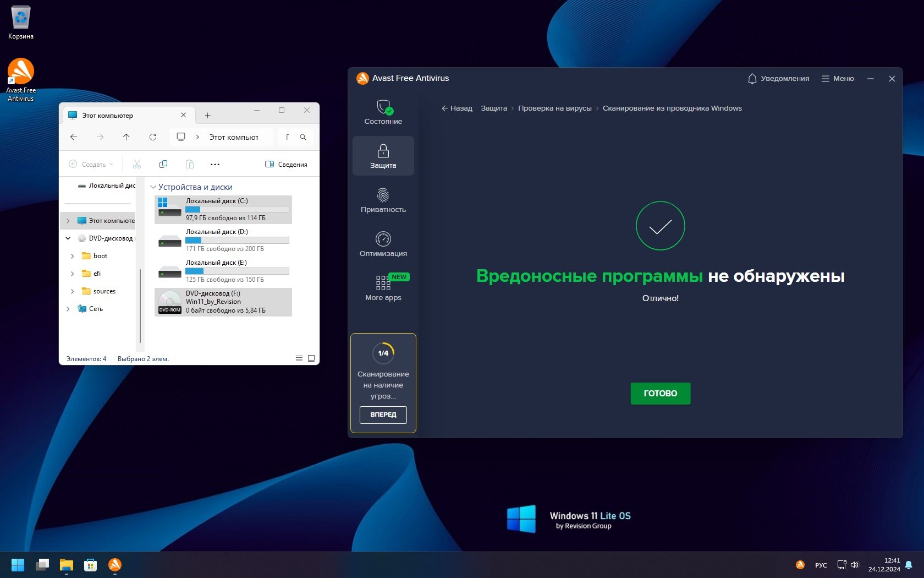Expand the sources folder node
This screenshot has width=924, height=578.
pos(73,291)
